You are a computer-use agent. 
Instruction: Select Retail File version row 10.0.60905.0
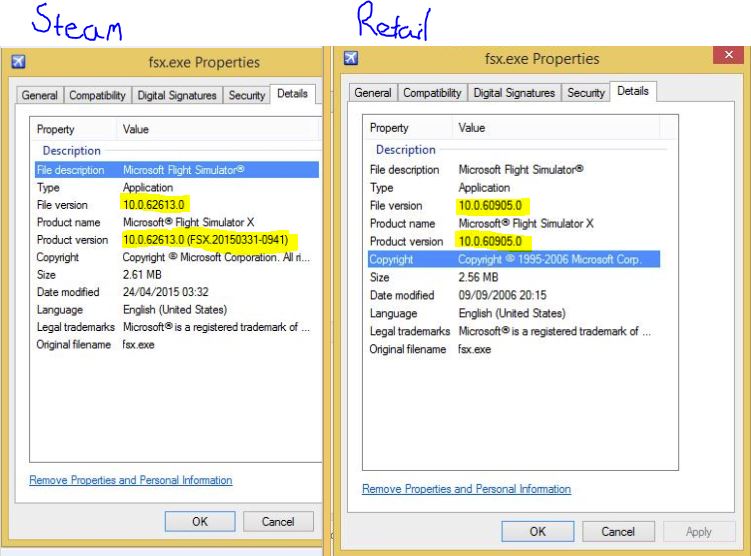pos(514,205)
